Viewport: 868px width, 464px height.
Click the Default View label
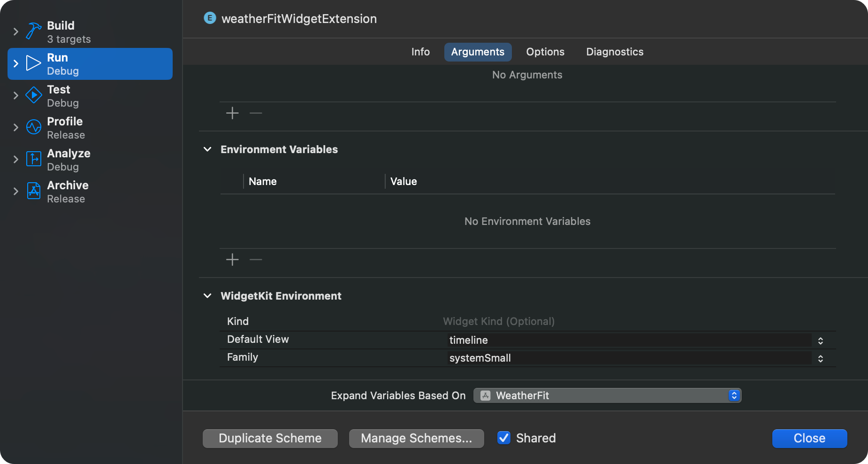click(x=258, y=340)
